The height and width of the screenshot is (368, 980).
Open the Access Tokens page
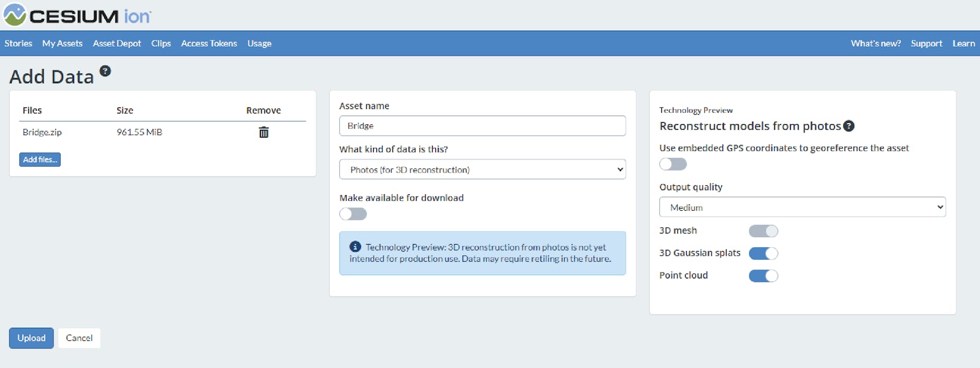(x=209, y=43)
